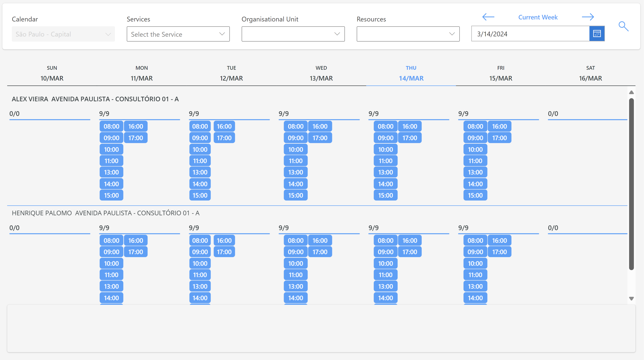Book the 15:00 Thursday slot for Alex Vieira
Image resolution: width=644 pixels, height=360 pixels.
point(385,195)
